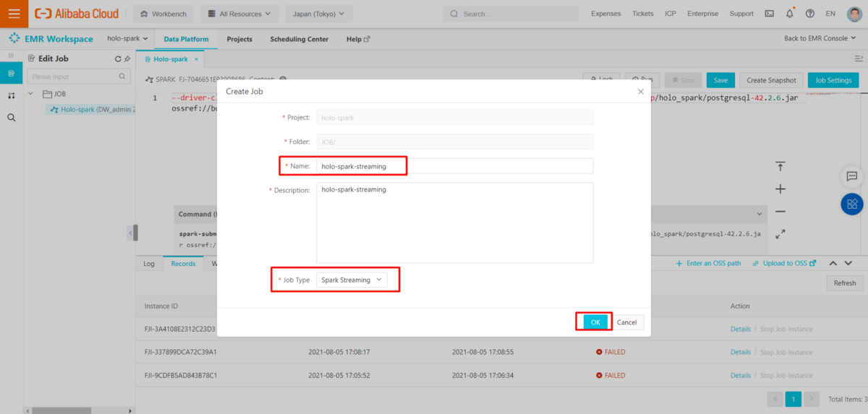
Task: Click Create Snapshot button
Action: (x=771, y=80)
